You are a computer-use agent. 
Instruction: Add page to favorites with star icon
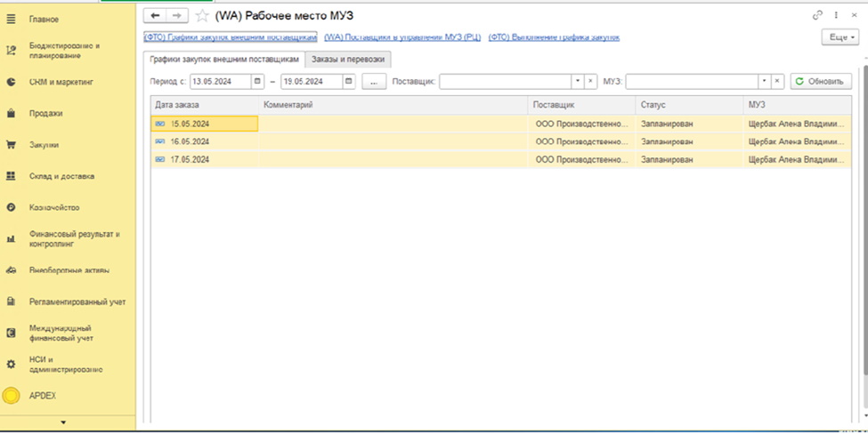(x=202, y=16)
